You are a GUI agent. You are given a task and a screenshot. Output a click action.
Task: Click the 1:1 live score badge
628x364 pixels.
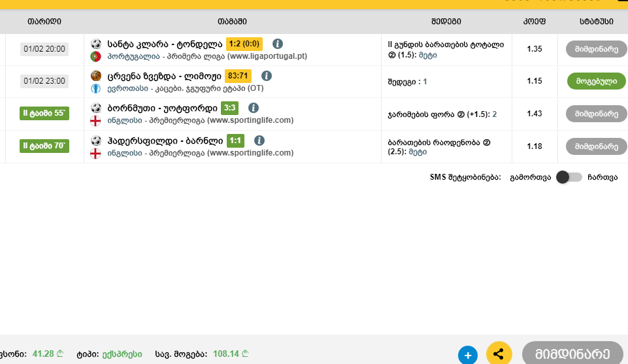point(235,141)
